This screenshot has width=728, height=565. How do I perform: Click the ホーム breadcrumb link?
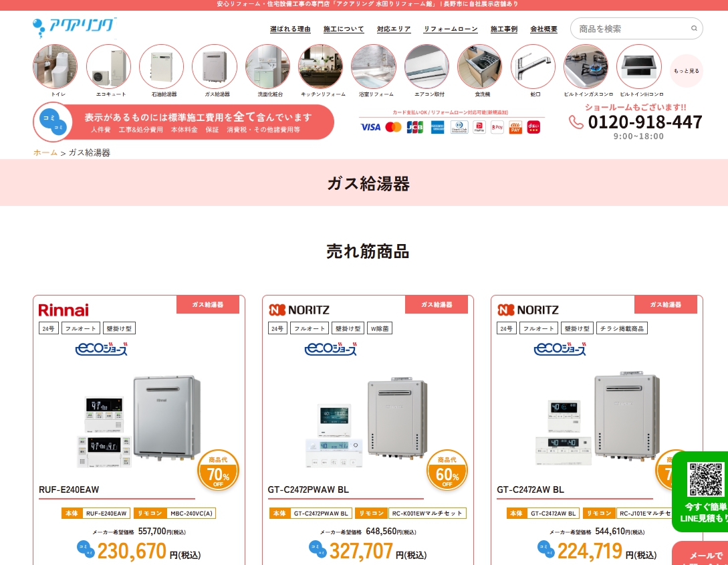pyautogui.click(x=45, y=152)
